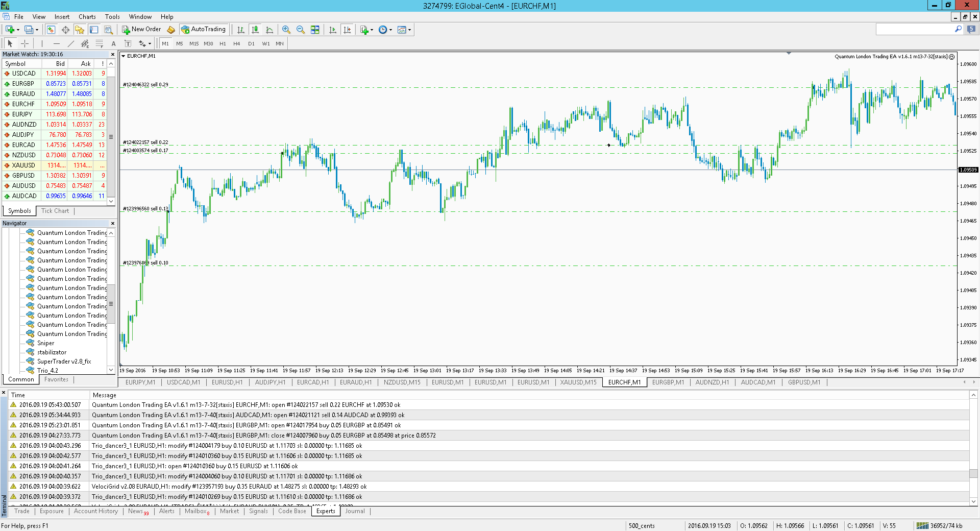Select the text label tool
Viewport: 980px width, 531px height.
[128, 43]
